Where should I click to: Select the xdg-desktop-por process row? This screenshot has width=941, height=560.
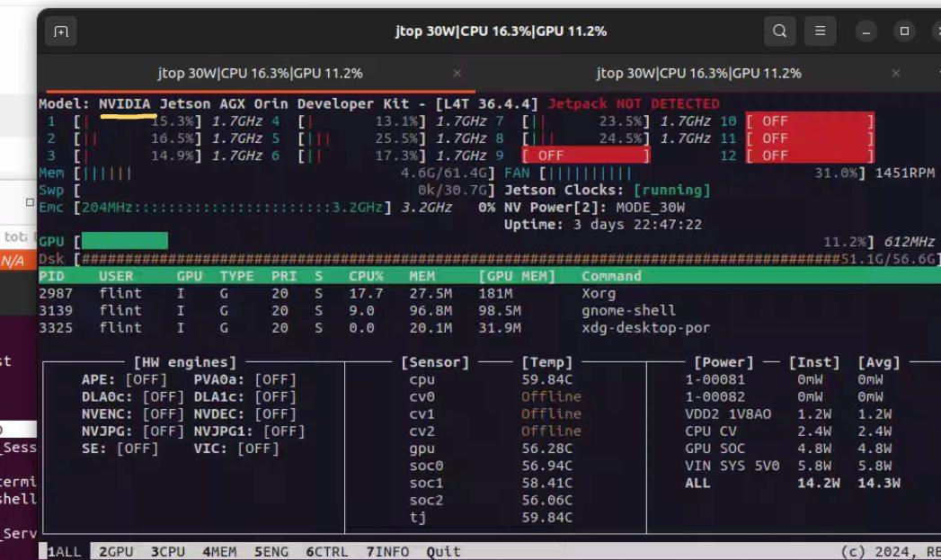coord(489,328)
